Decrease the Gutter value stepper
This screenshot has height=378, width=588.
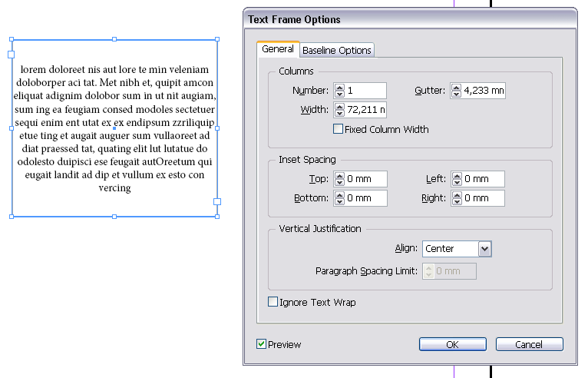[x=457, y=94]
